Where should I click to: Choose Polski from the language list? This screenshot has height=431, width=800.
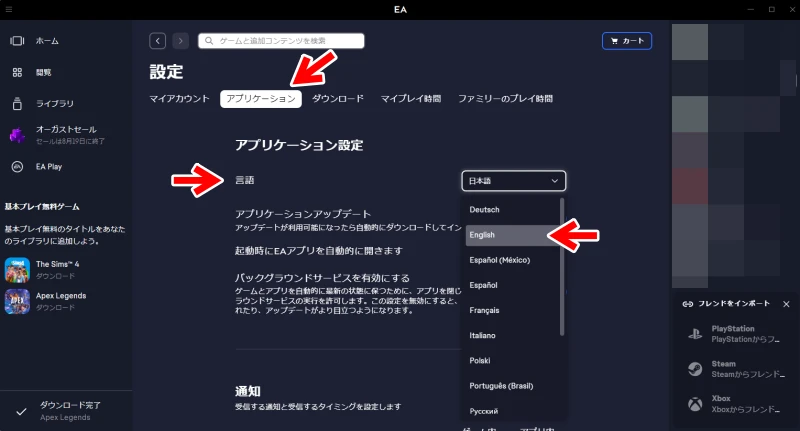pyautogui.click(x=512, y=361)
